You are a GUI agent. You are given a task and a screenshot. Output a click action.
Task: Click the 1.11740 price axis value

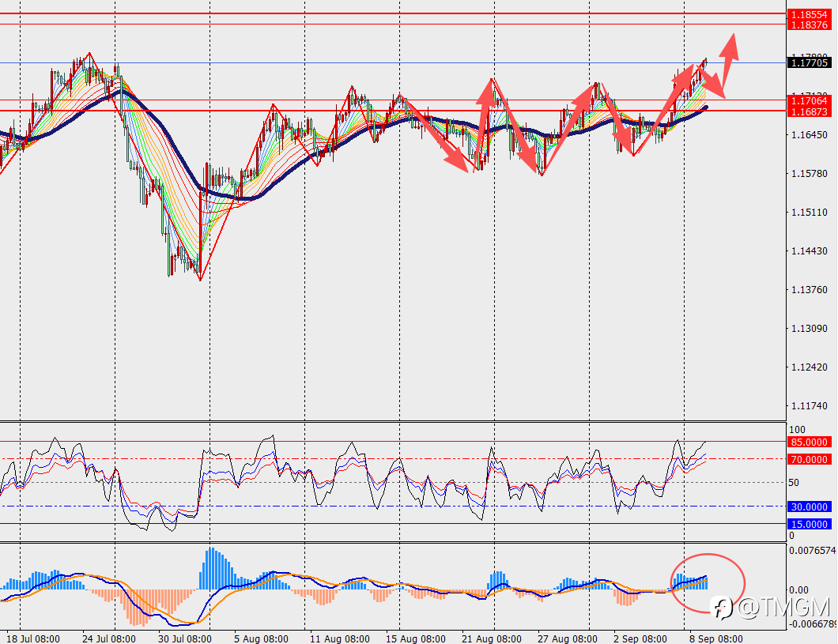tap(809, 406)
